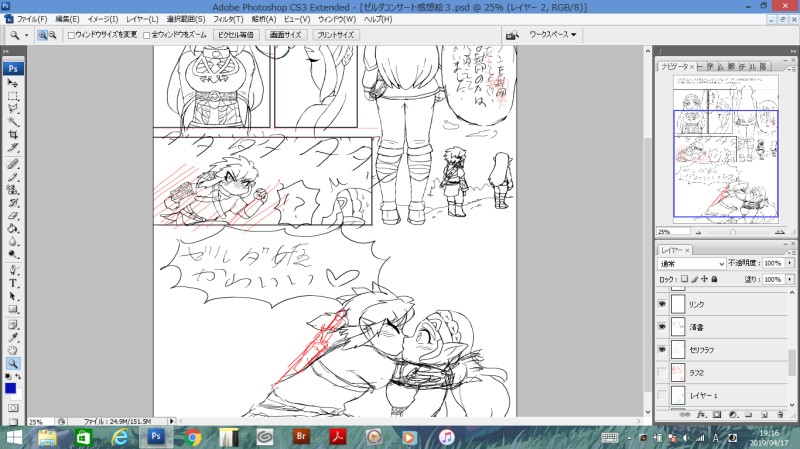
Task: Enable 全ウィンドウをズーム checkbox
Action: point(146,35)
